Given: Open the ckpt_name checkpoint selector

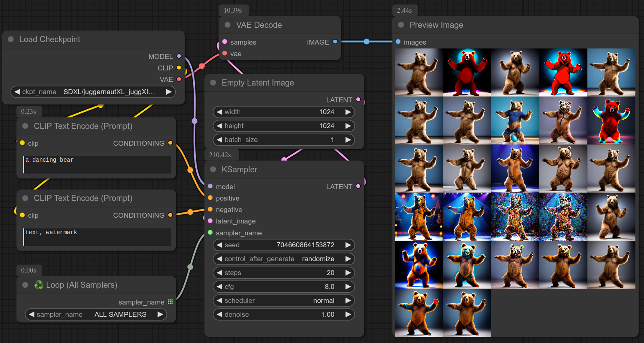Looking at the screenshot, I should point(93,92).
